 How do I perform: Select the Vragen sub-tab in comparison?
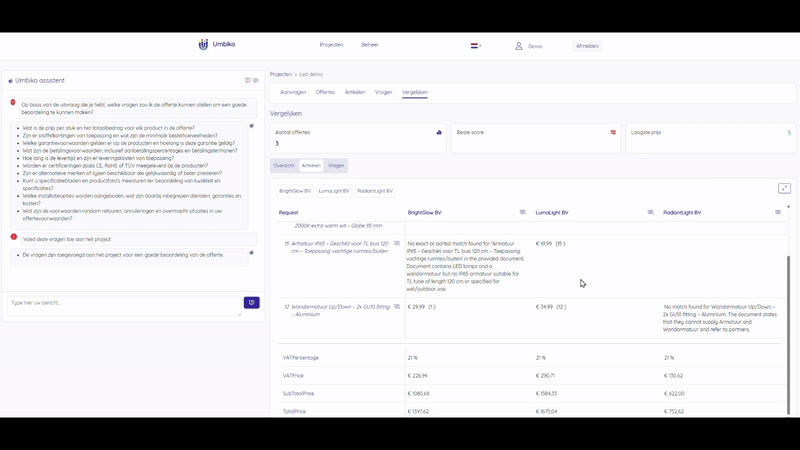click(x=336, y=165)
